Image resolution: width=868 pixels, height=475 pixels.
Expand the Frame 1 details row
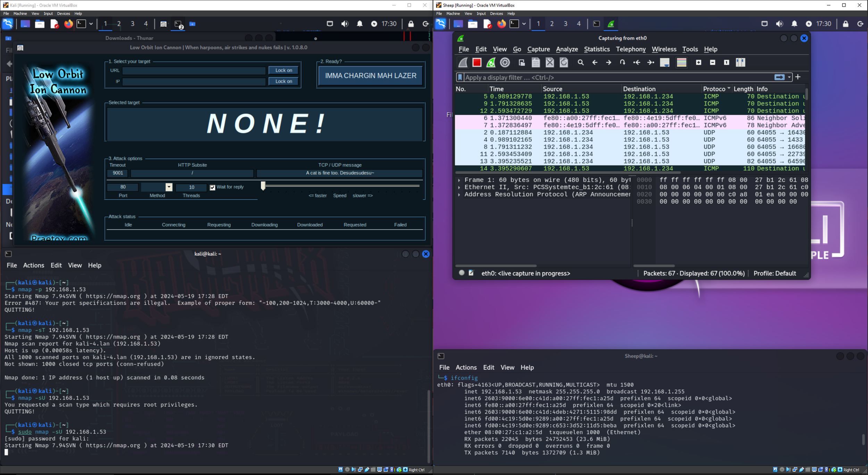point(459,180)
